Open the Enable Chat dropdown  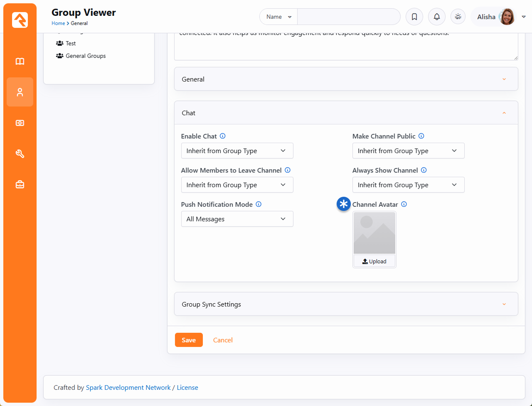tap(237, 151)
